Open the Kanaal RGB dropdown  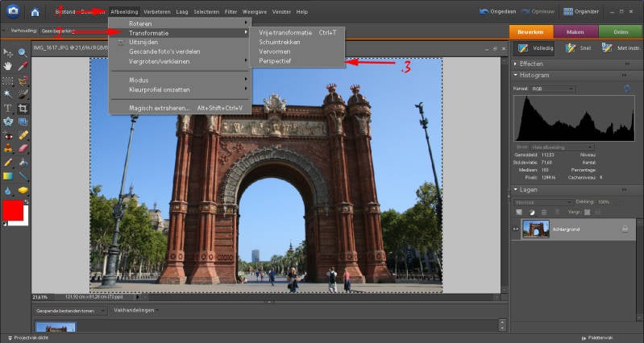(x=553, y=88)
